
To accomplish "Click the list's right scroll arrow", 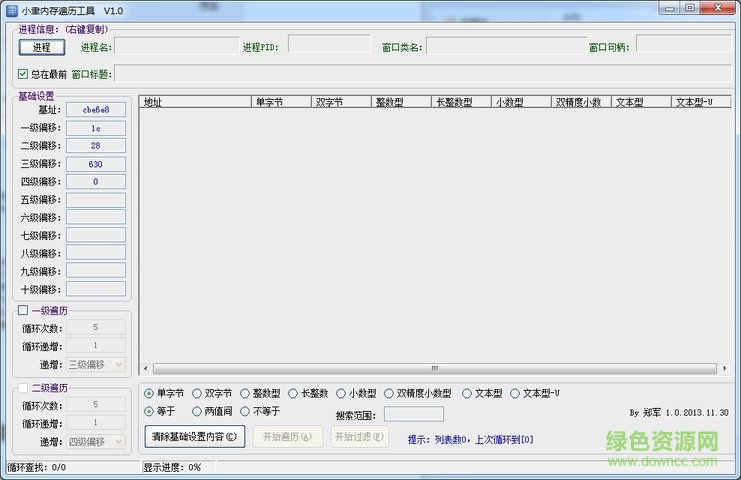I will point(724,368).
